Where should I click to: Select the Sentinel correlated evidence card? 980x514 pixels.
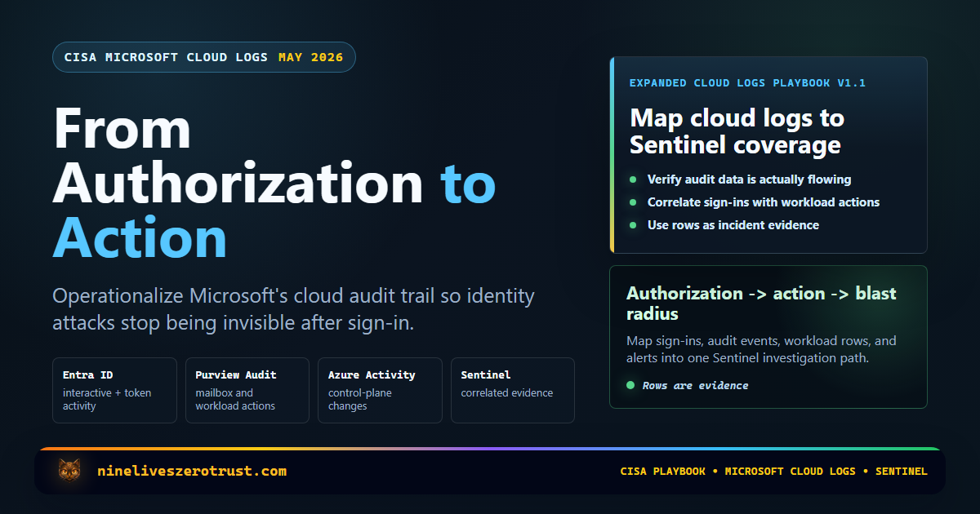click(513, 390)
